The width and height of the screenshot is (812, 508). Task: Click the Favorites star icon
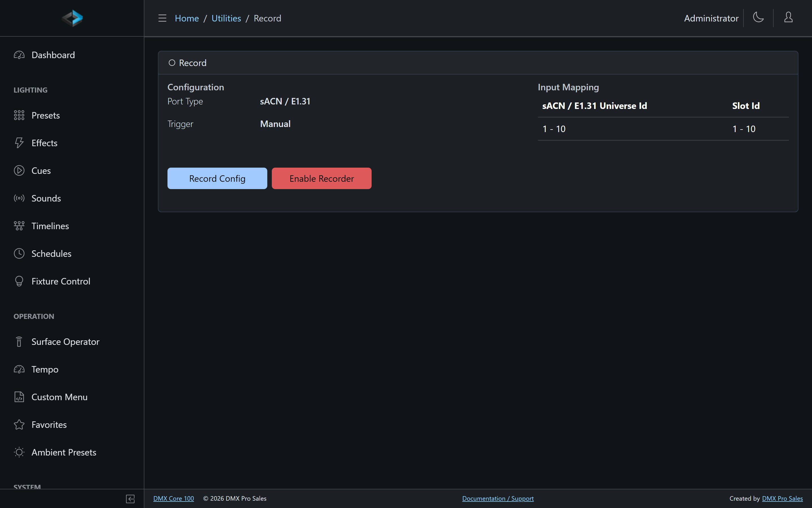19,425
